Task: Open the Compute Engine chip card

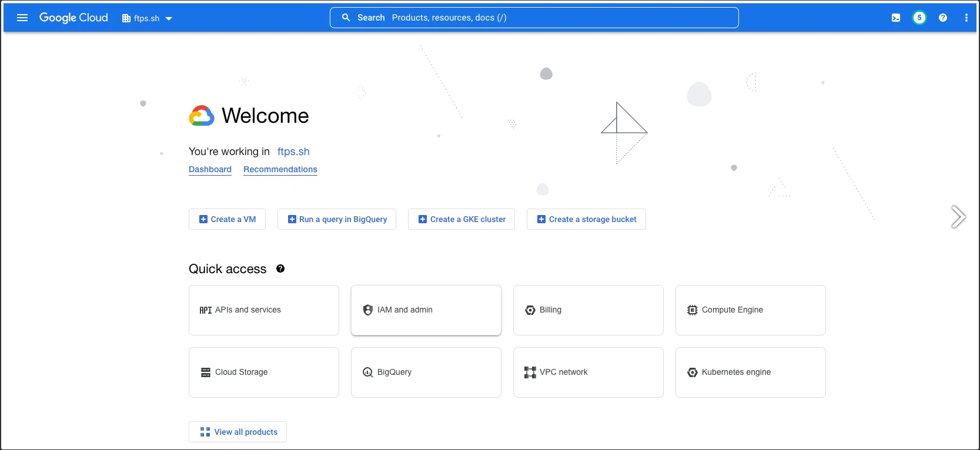Action: tap(751, 310)
